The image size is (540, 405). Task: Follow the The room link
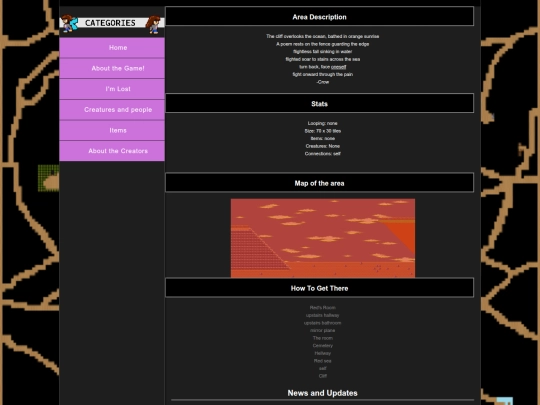[323, 338]
